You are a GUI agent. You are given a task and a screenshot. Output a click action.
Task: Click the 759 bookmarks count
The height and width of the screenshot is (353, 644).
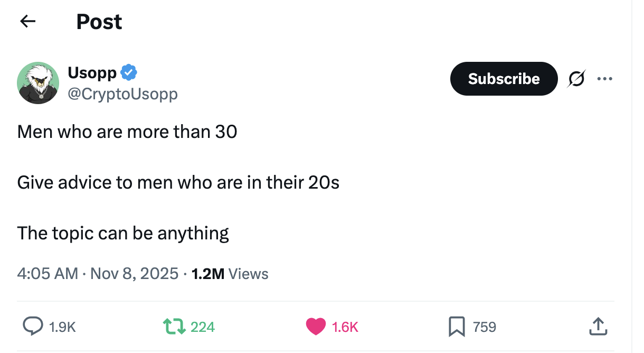[485, 328]
